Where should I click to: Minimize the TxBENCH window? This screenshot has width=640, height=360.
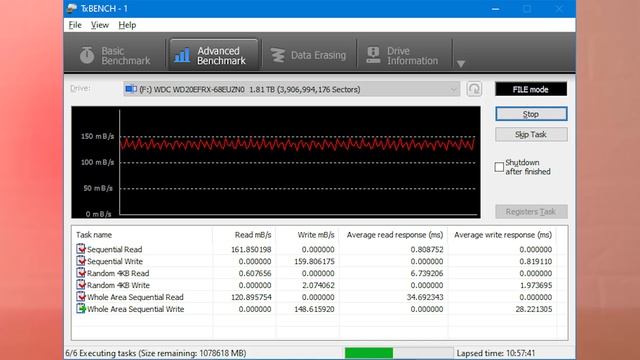tap(496, 9)
